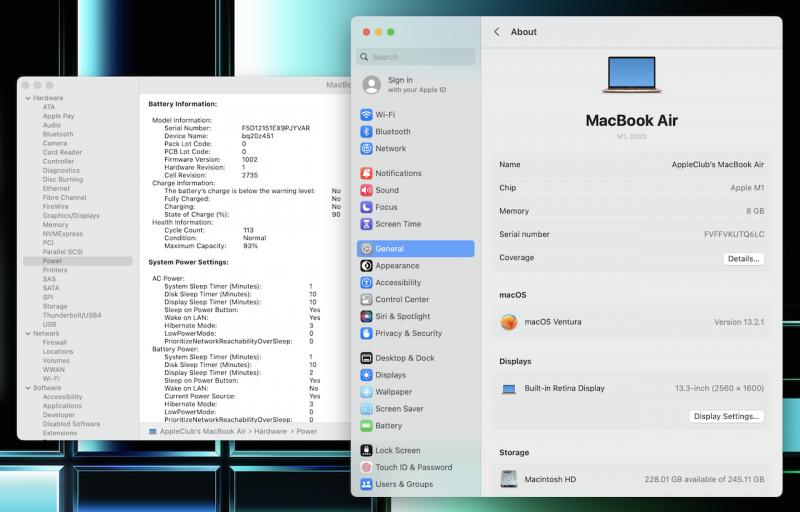Click the AppleClub's MacBook Air name value
This screenshot has height=512, width=800.
[x=718, y=165]
